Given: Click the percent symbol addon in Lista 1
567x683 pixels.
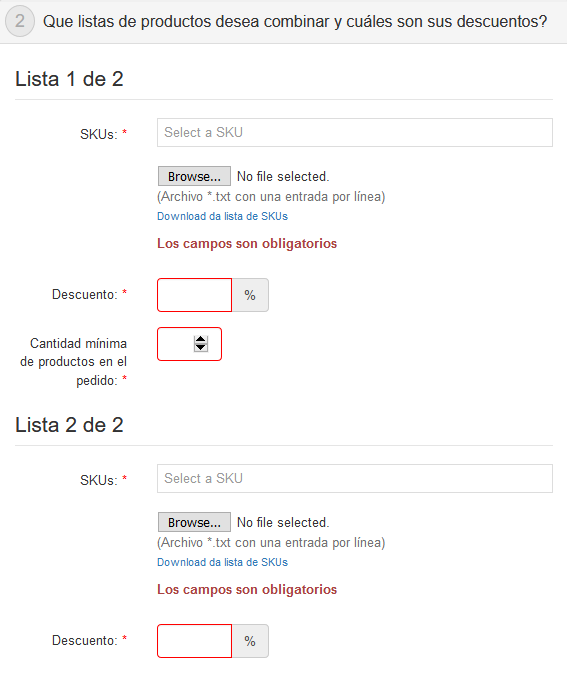Looking at the screenshot, I should click(250, 295).
